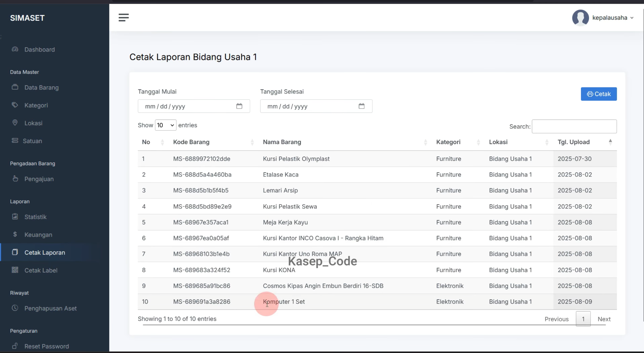Open Tanggal Mulai calendar picker icon

239,106
